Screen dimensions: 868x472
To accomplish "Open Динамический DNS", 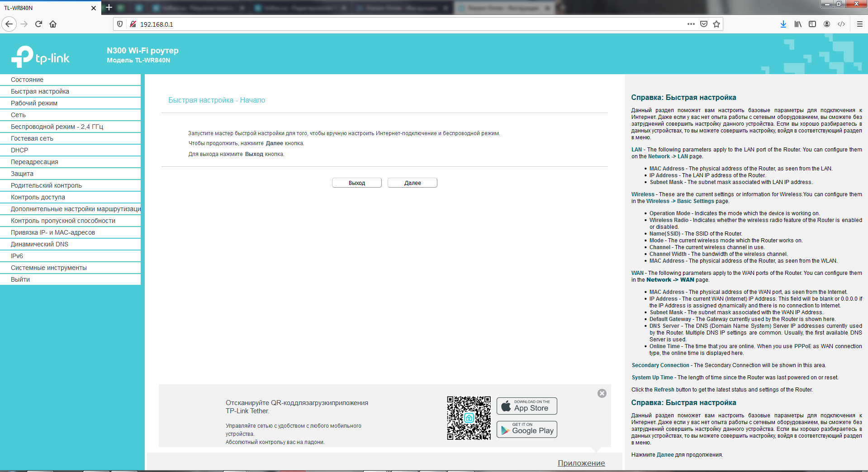I will (x=70, y=244).
